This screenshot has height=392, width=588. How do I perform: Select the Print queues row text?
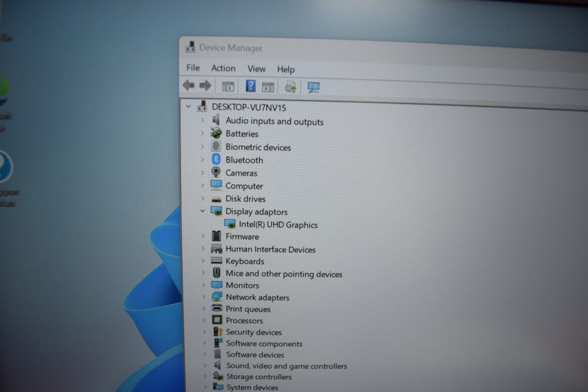[x=248, y=309]
